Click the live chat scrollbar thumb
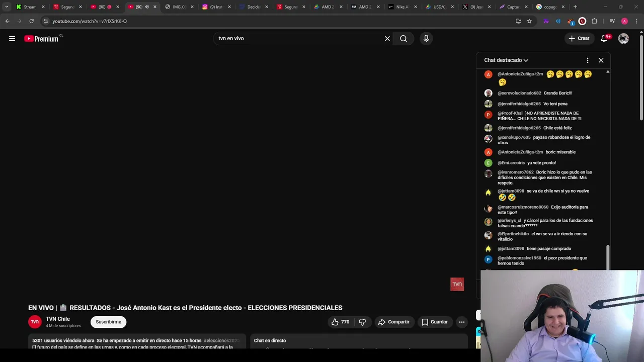 (608, 257)
